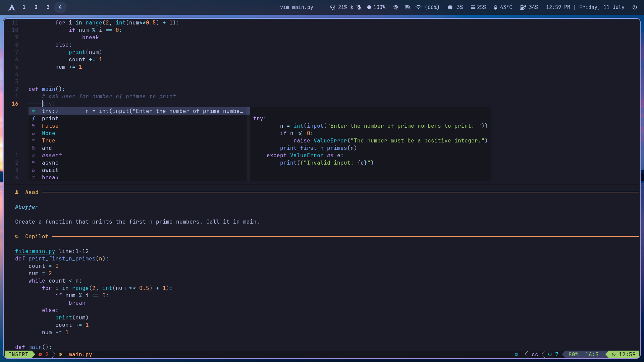
Task: Select active workspace 4
Action: [x=60, y=7]
